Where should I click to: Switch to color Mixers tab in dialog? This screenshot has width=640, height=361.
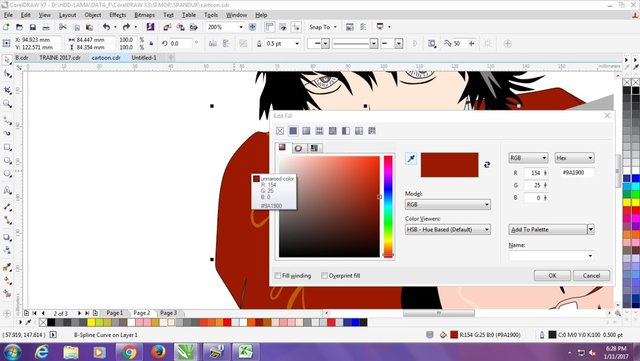tap(298, 148)
